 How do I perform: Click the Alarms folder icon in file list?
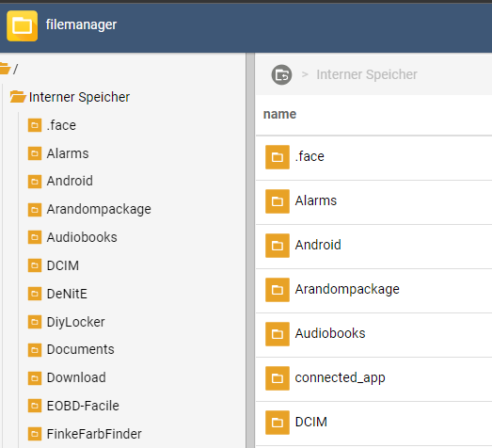(x=278, y=201)
